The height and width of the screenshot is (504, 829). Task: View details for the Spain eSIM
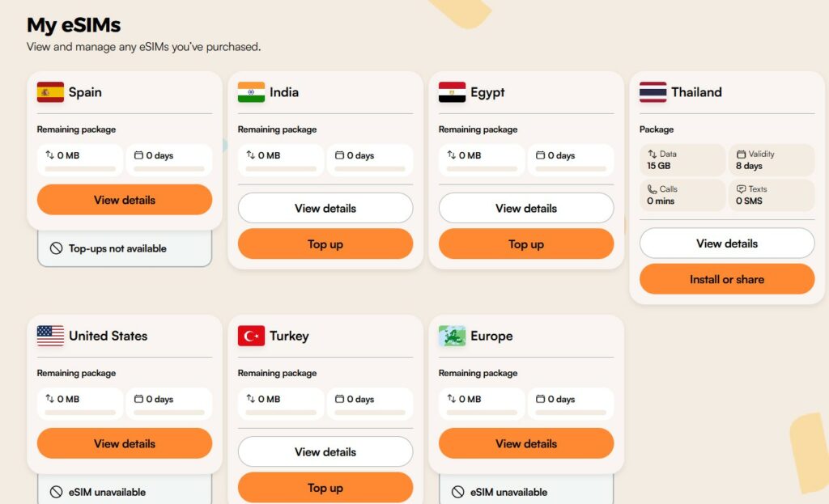point(124,200)
